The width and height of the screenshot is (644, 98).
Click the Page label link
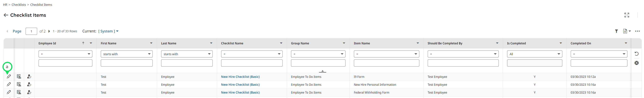tap(17, 31)
